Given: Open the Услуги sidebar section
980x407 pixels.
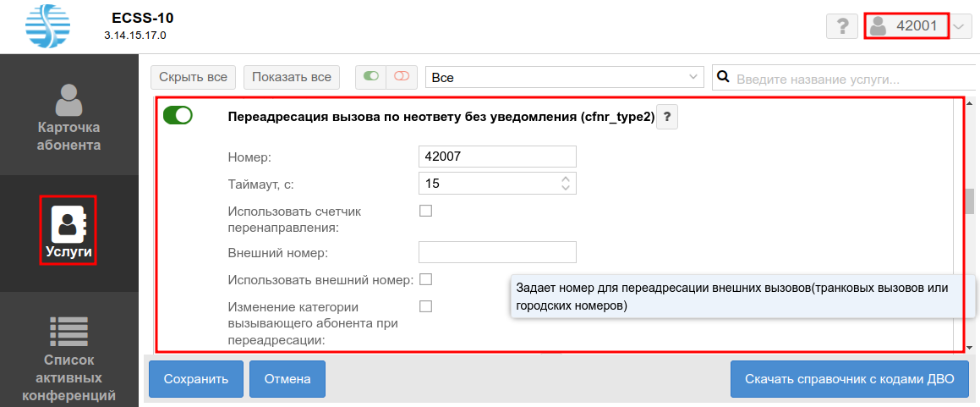Looking at the screenshot, I should tap(68, 229).
